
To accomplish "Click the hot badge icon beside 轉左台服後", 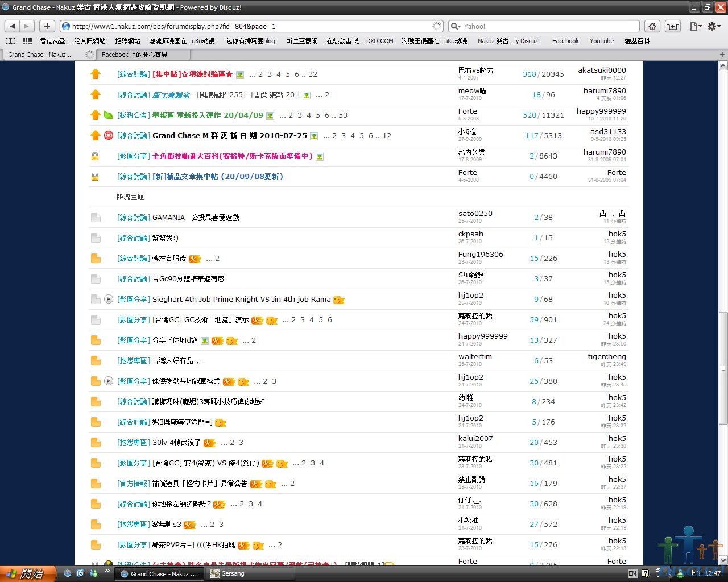I will [195, 259].
